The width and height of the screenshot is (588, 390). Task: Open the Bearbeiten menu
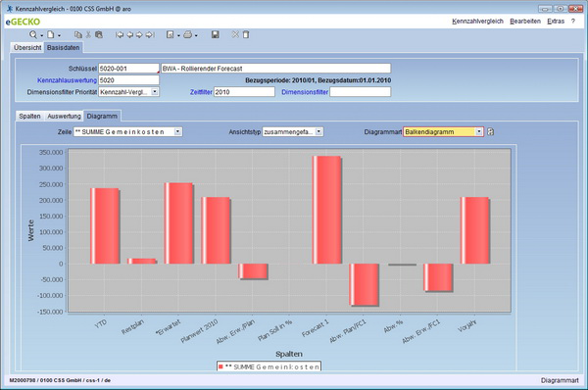(x=525, y=21)
